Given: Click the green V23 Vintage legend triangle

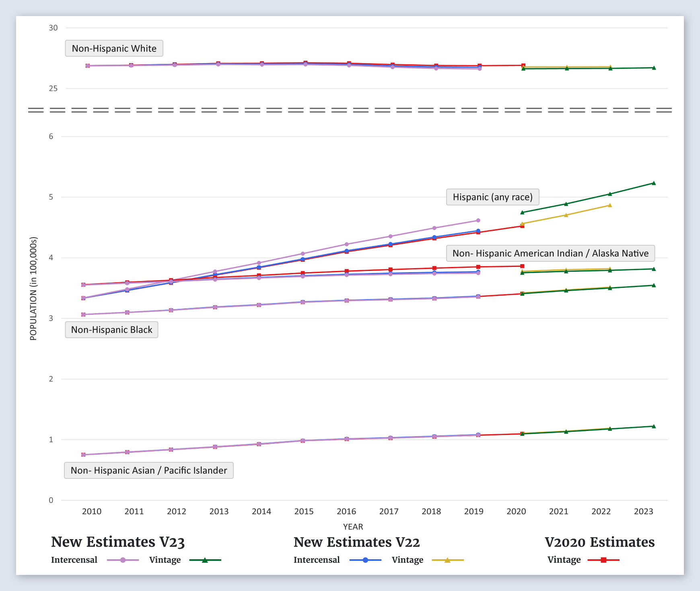Looking at the screenshot, I should coord(205,560).
